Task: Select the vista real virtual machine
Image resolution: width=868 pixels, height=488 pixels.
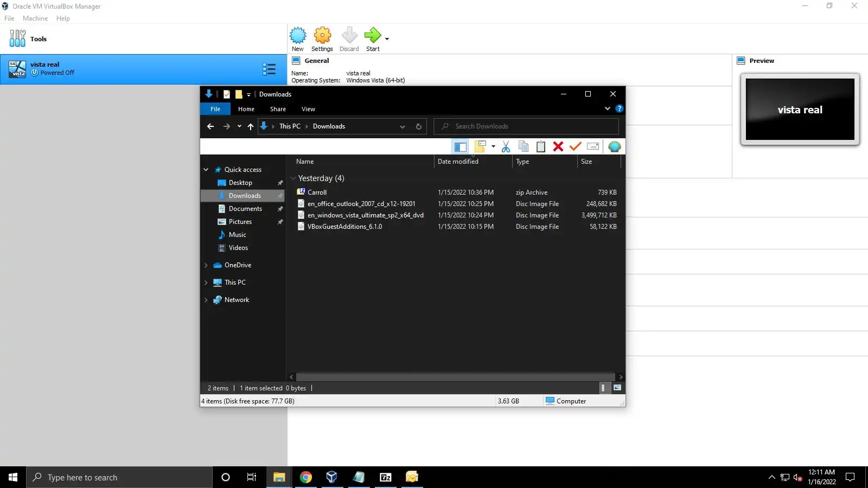Action: pyautogui.click(x=143, y=69)
